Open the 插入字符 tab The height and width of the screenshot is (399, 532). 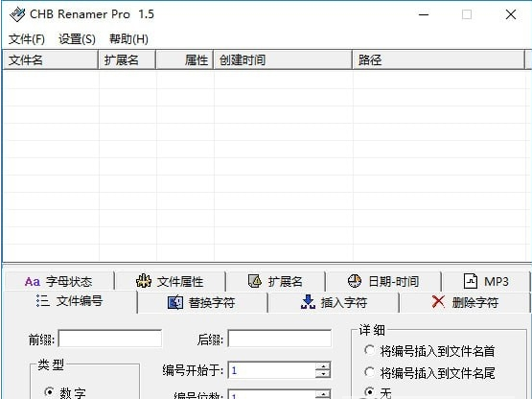[334, 302]
